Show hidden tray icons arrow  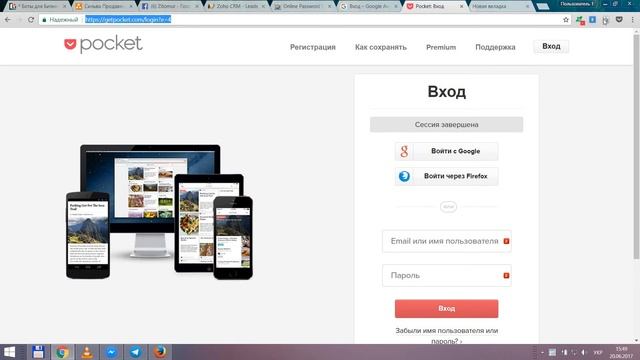[542, 352]
